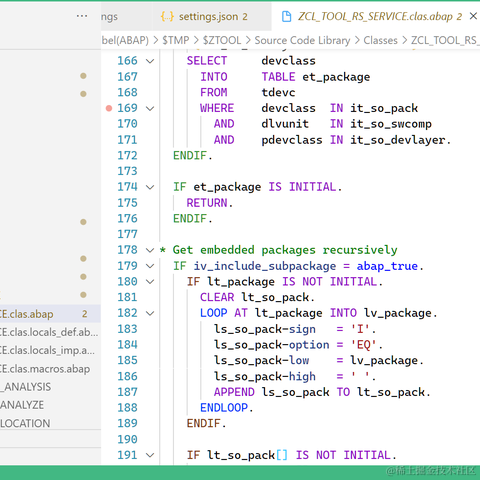Click 'et_package' on line 167
480x480 pixels.
tap(336, 77)
